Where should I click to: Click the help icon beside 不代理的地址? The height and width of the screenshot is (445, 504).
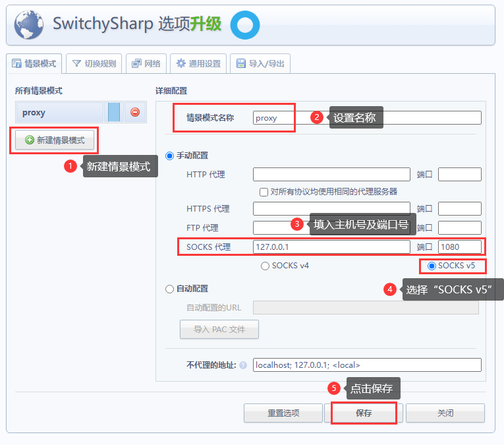(x=243, y=365)
